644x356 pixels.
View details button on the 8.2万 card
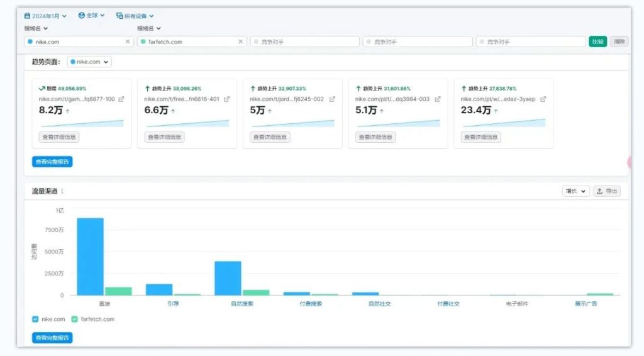[59, 136]
